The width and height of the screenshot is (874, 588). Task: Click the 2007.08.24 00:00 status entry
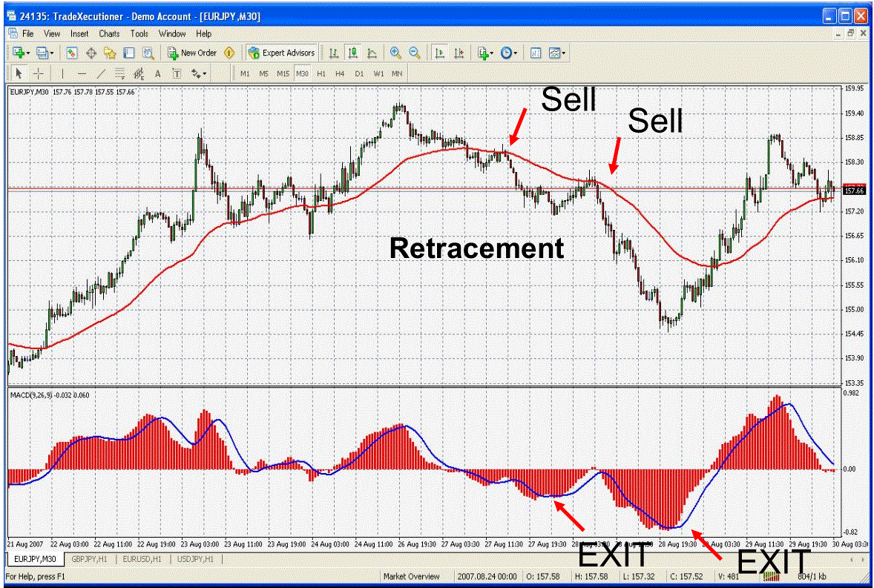[x=487, y=576]
